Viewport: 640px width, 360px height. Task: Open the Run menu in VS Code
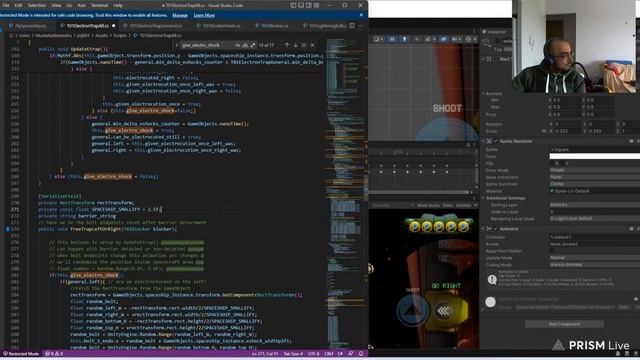[x=82, y=5]
